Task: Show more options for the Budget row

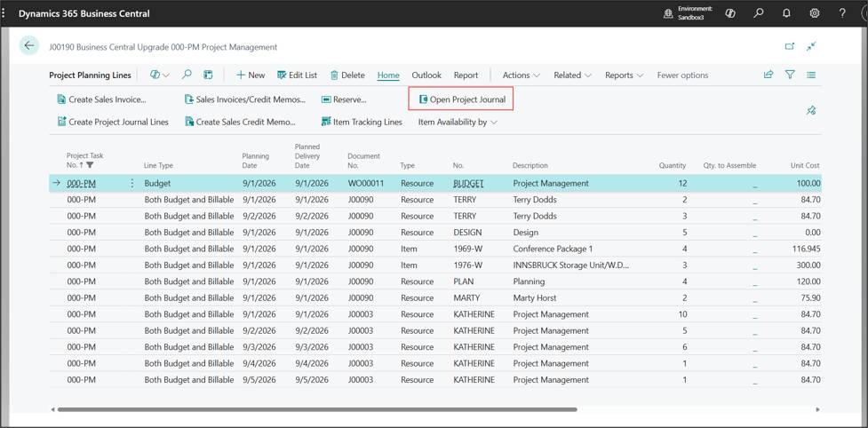Action: (x=131, y=183)
